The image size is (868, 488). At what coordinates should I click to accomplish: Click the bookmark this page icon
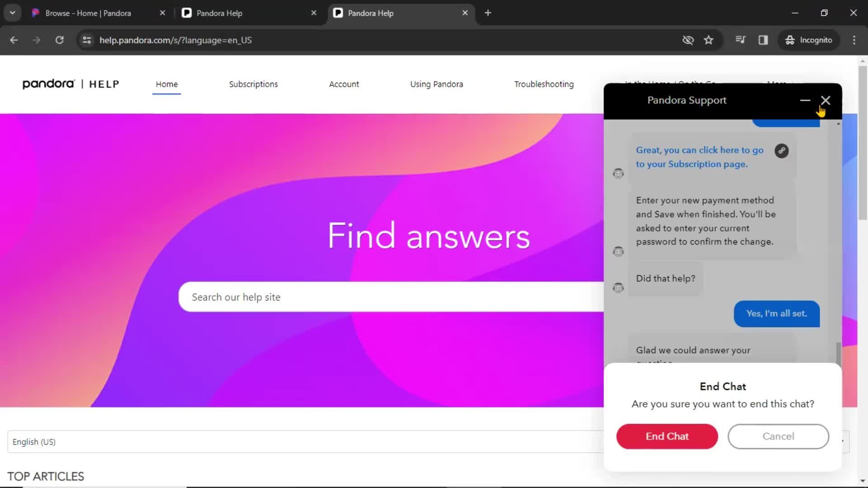pos(709,40)
